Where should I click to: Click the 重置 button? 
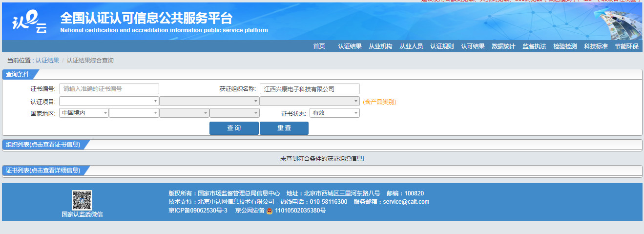284,128
